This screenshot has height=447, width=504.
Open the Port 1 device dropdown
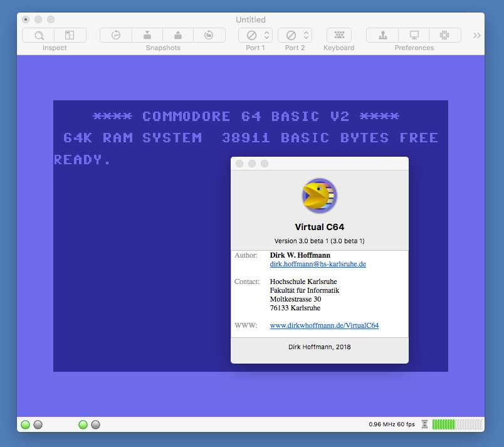(x=255, y=35)
